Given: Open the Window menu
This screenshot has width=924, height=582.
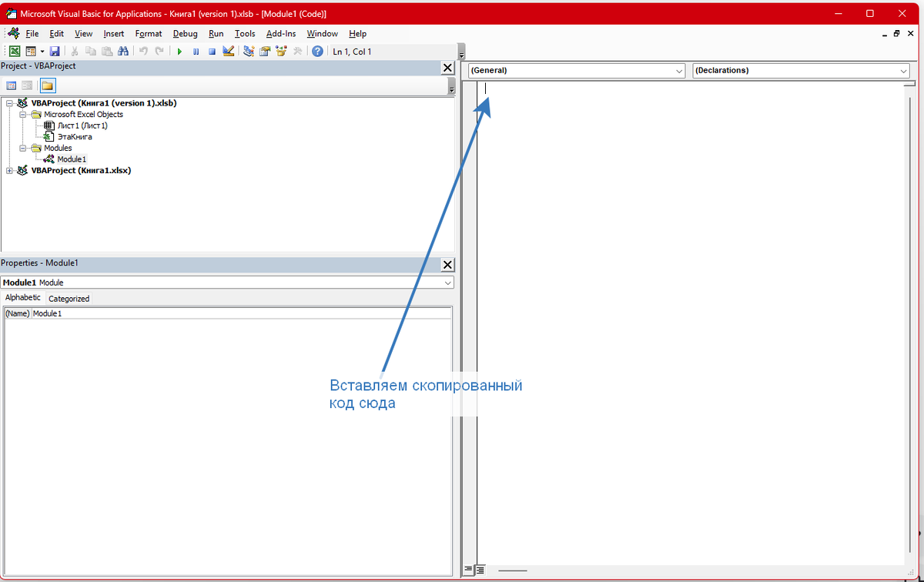Looking at the screenshot, I should click(x=322, y=34).
